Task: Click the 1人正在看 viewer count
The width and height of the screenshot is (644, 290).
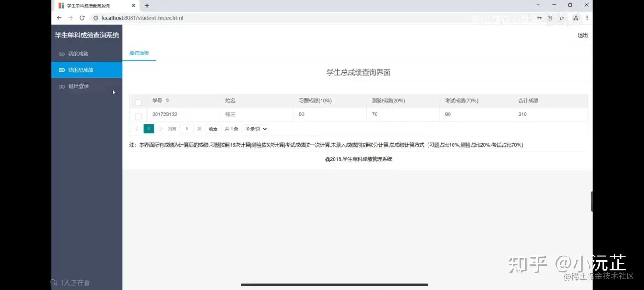Action: coord(70,282)
